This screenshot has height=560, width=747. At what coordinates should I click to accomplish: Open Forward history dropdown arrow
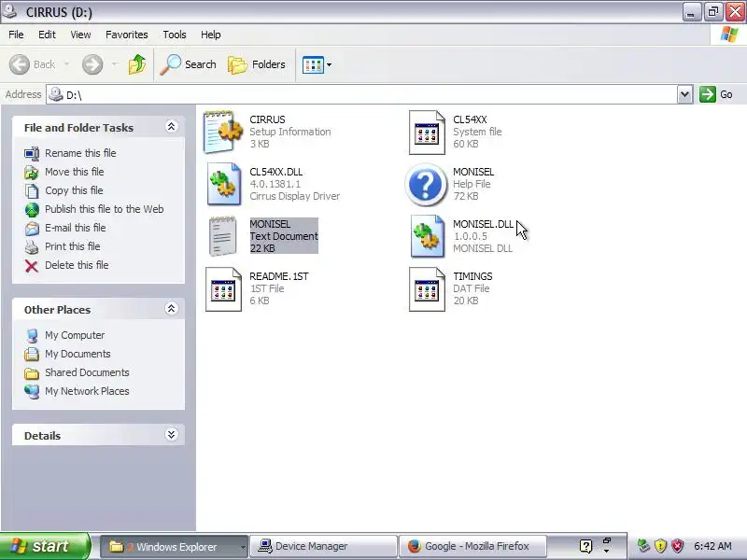[x=114, y=63]
